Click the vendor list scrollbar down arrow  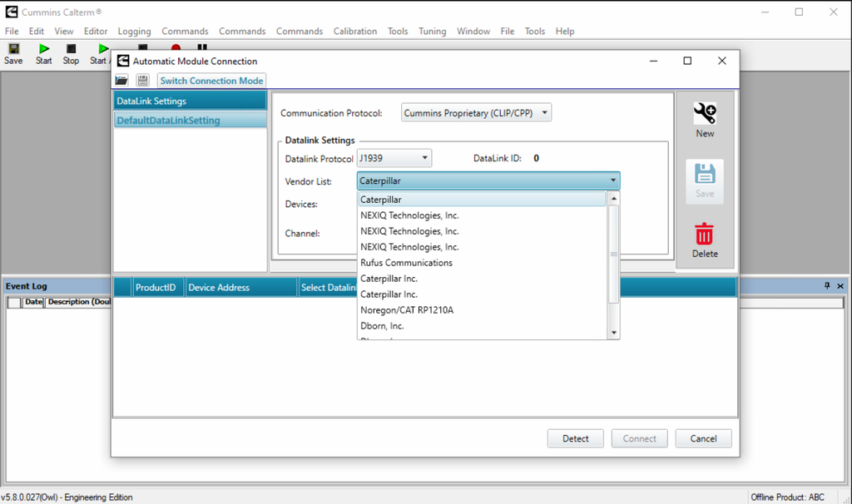(614, 333)
